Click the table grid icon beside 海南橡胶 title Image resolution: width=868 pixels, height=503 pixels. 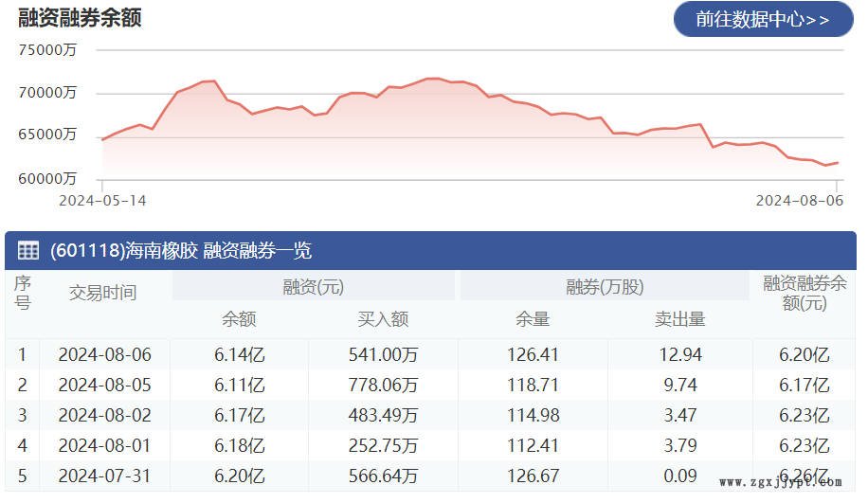coord(28,251)
